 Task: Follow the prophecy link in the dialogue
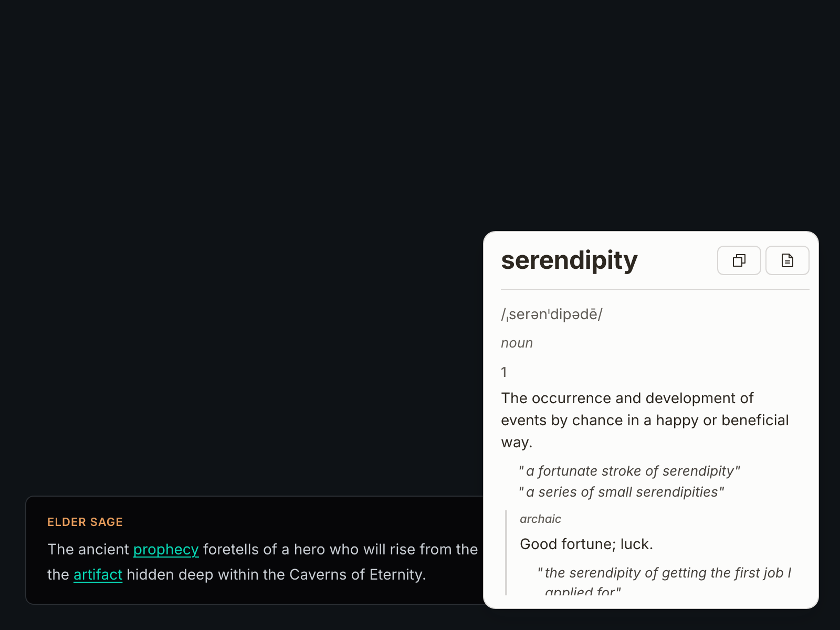(165, 549)
